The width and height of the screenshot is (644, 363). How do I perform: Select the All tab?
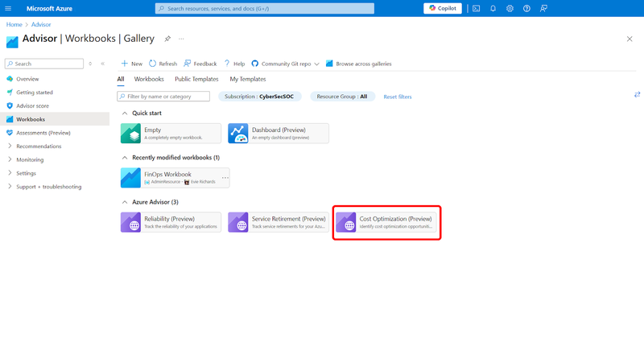tap(120, 79)
